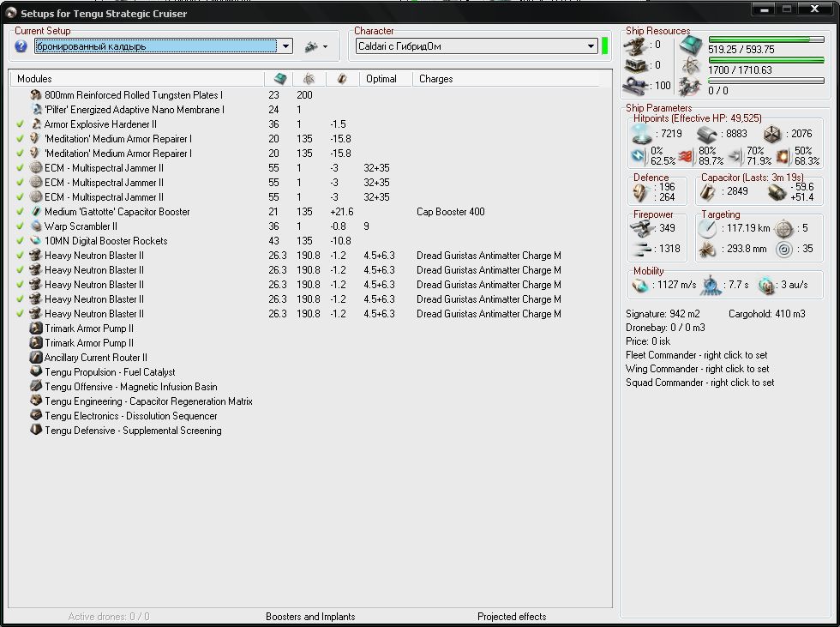Click armor hitpoints icon showing 8883
This screenshot has height=627, width=840.
(x=706, y=134)
